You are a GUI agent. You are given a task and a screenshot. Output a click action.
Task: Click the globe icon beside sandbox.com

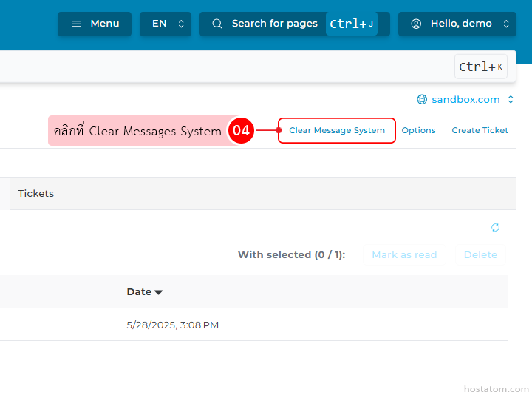(x=422, y=99)
